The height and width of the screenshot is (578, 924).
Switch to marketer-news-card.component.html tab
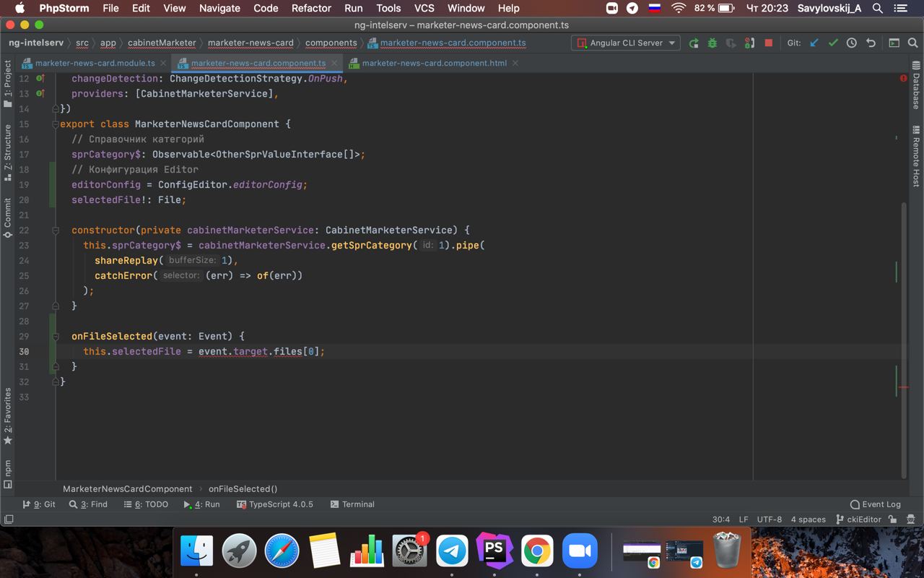coord(434,63)
